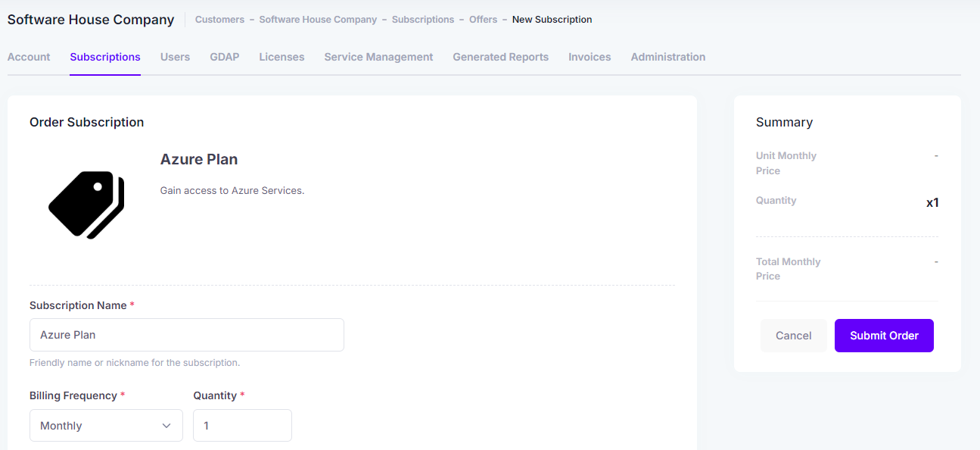
Task: Click the Billing Frequency field label
Action: tap(73, 396)
